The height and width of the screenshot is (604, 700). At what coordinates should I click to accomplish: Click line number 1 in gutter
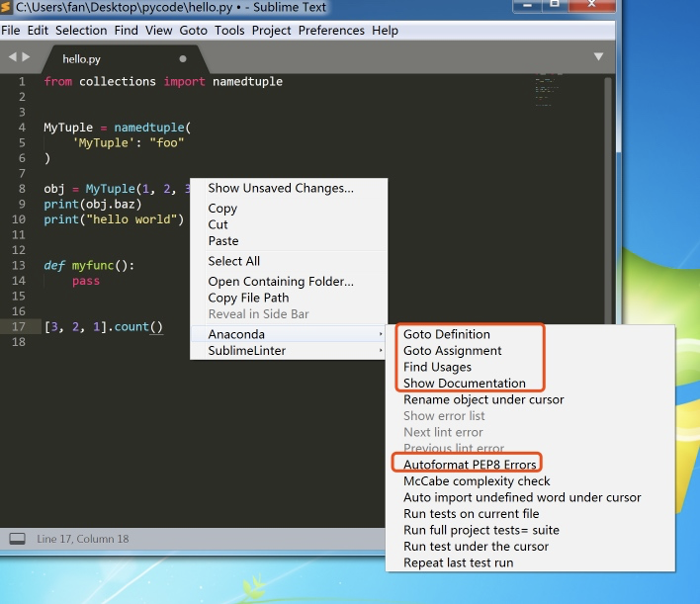(x=22, y=82)
